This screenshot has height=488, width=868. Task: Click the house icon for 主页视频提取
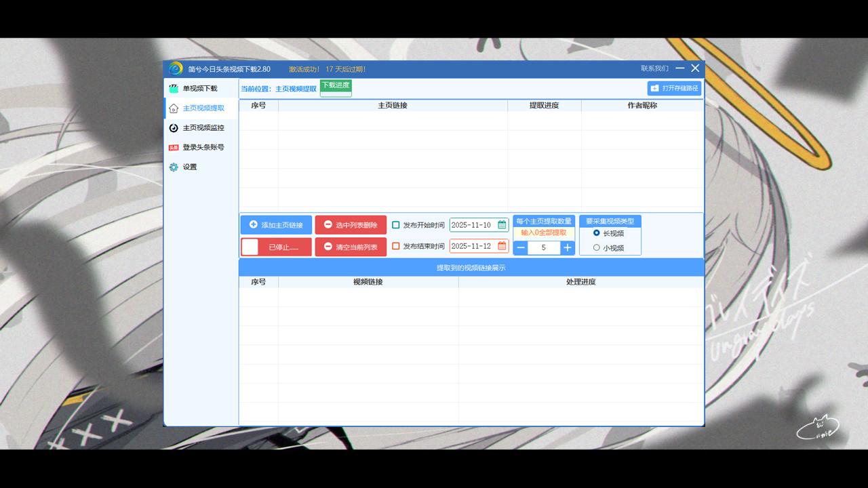point(174,108)
